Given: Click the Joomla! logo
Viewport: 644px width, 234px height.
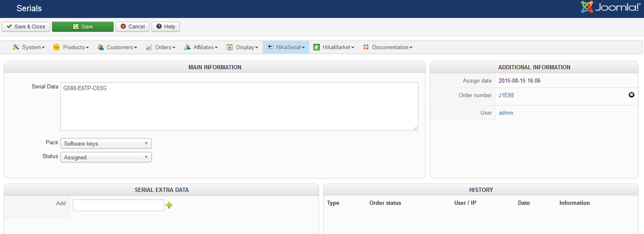Looking at the screenshot, I should 610,7.
